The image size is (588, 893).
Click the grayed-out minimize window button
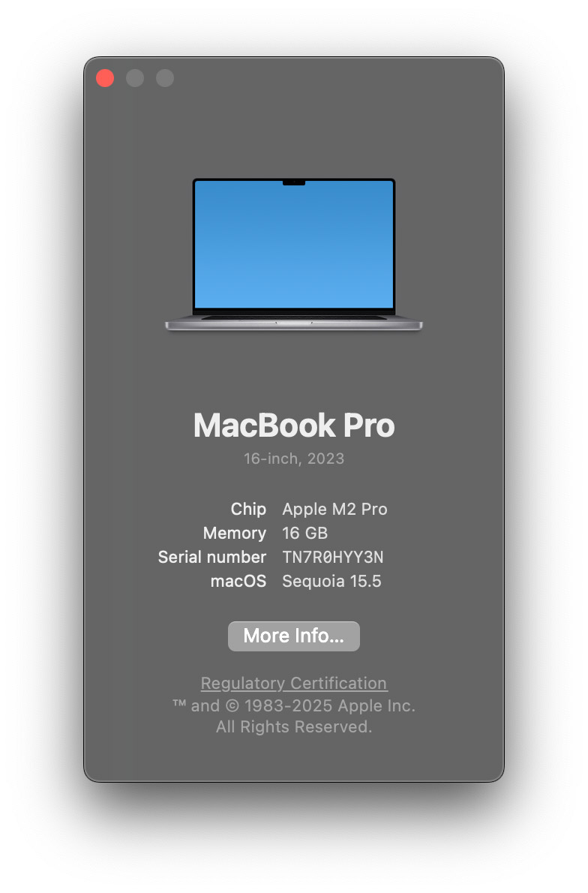point(135,78)
